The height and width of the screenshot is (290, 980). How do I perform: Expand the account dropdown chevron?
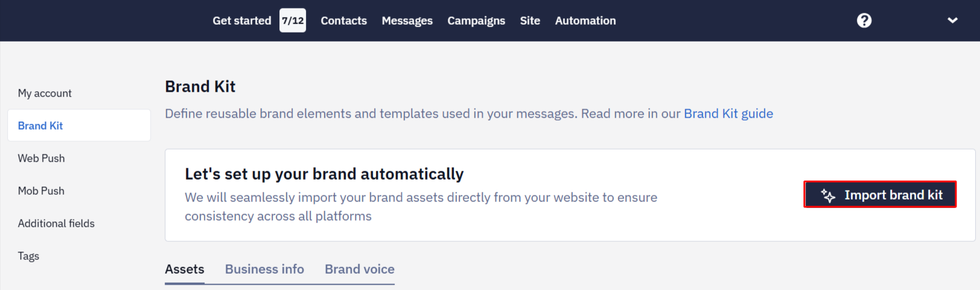pyautogui.click(x=952, y=20)
